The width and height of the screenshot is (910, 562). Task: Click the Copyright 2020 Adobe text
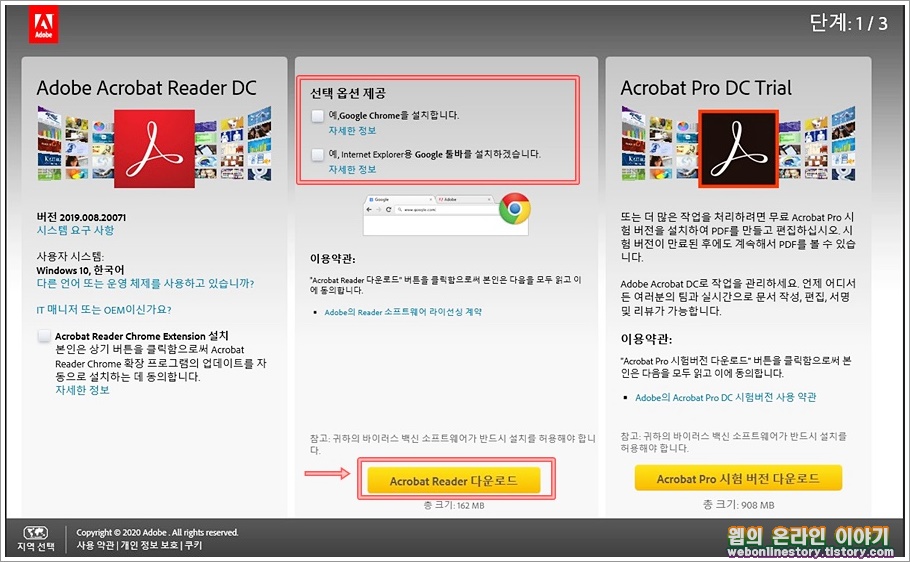click(x=157, y=532)
